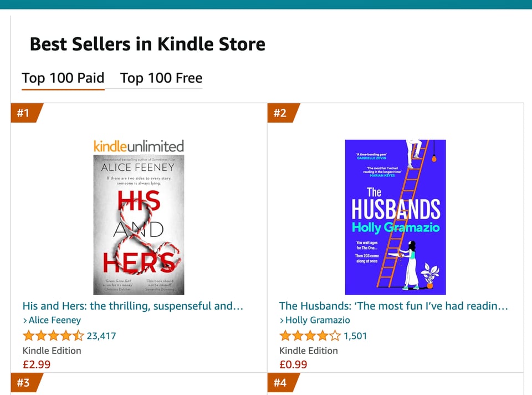This screenshot has width=532, height=395.
Task: Click the half-filled fifth star for His and Hers
Action: point(79,336)
